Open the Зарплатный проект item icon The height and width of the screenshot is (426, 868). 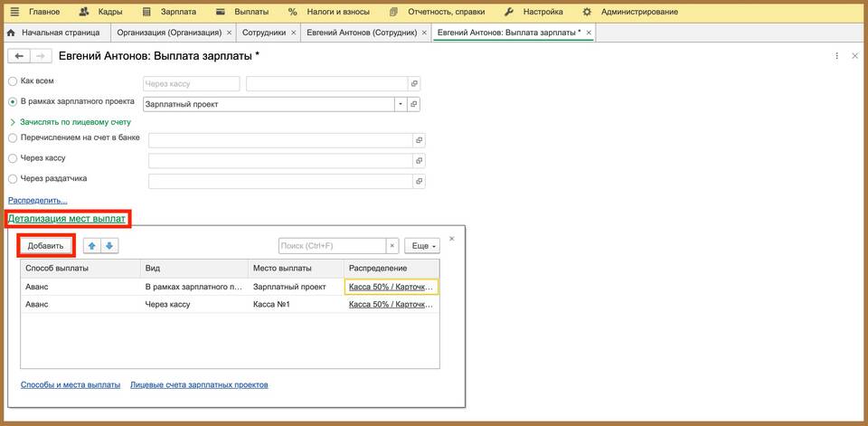413,104
